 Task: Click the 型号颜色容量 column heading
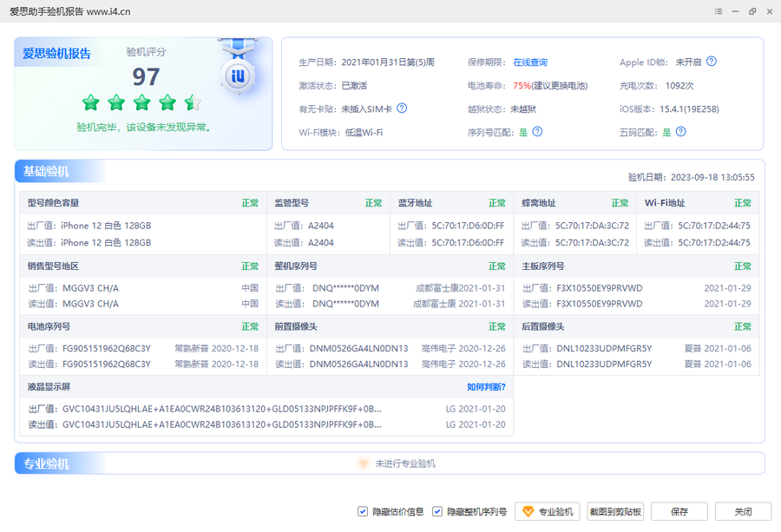(53, 203)
